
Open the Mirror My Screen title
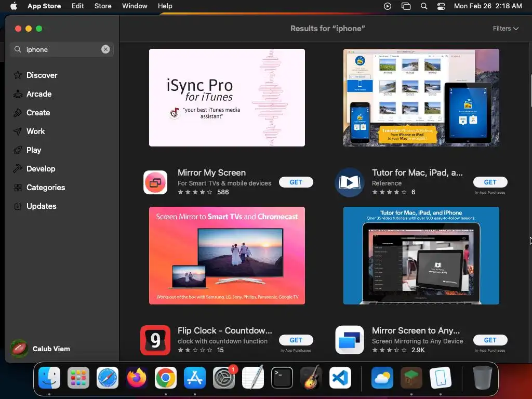click(x=212, y=172)
